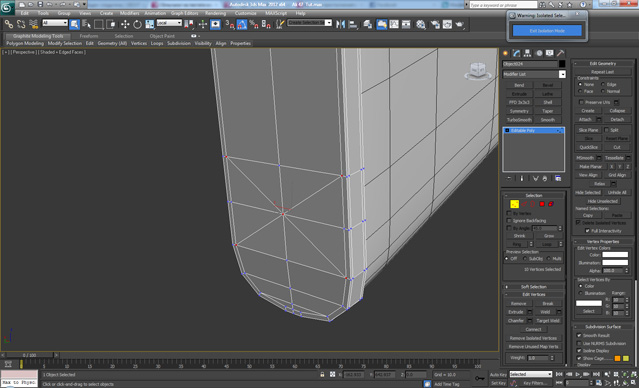Click the QuickSlice button
This screenshot has width=639, height=388.
(x=588, y=147)
